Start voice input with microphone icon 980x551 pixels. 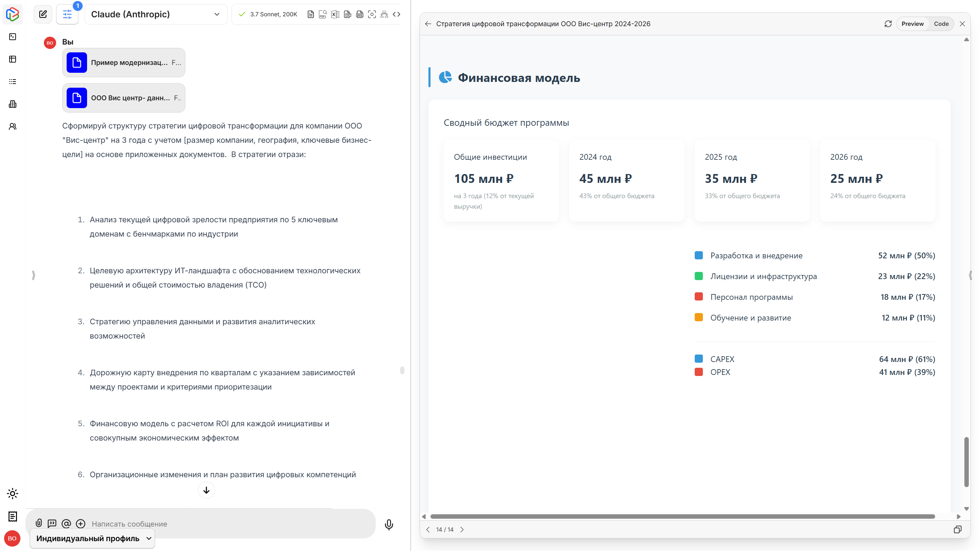(x=389, y=524)
